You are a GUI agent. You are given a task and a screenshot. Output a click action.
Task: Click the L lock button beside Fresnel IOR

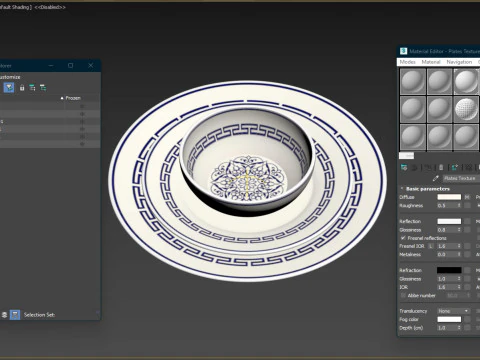431,246
